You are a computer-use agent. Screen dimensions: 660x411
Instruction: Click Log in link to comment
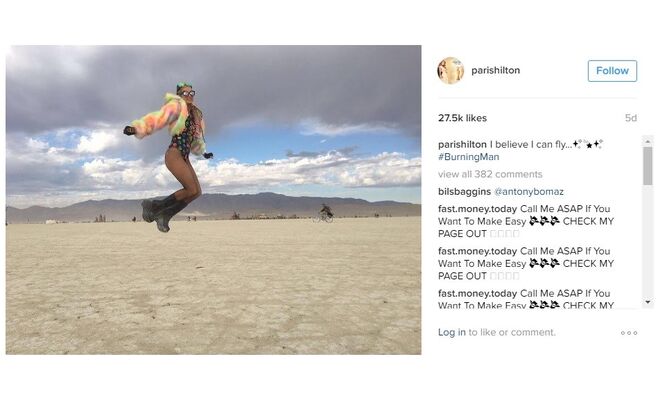tap(452, 332)
